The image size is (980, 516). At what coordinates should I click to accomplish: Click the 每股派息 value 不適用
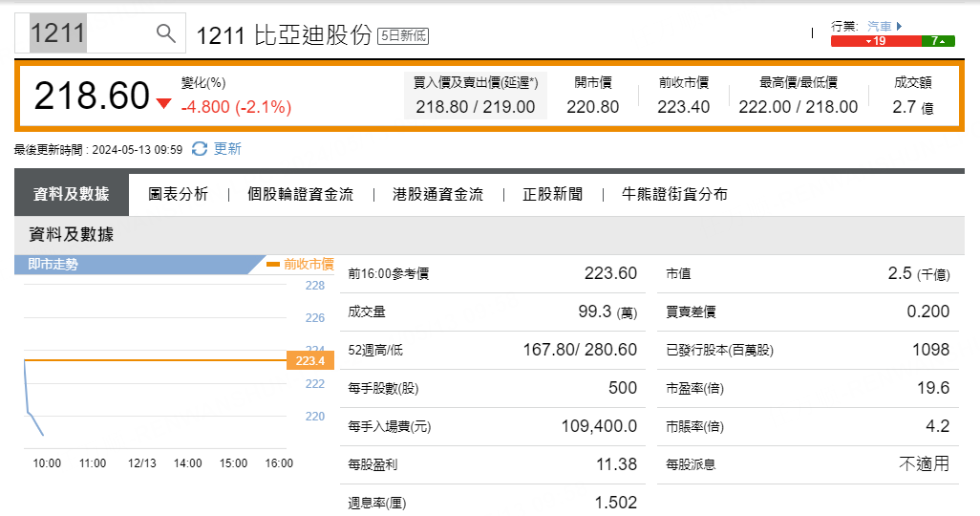point(925,464)
